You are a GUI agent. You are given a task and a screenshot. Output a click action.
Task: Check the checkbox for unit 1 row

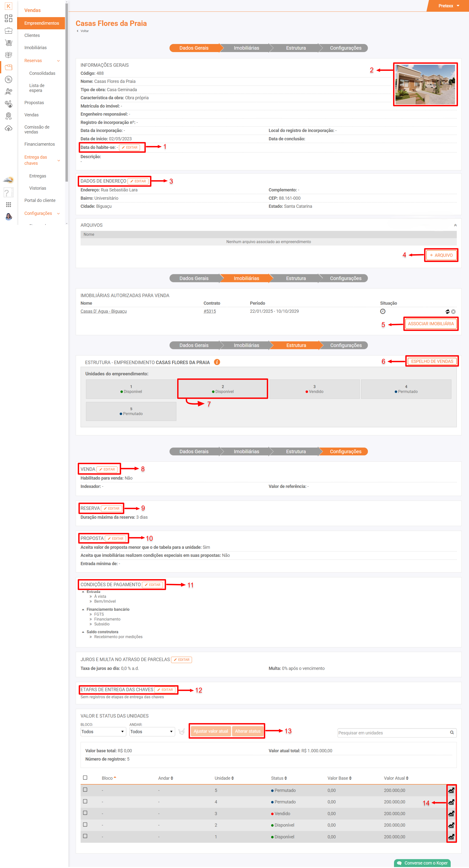85,836
